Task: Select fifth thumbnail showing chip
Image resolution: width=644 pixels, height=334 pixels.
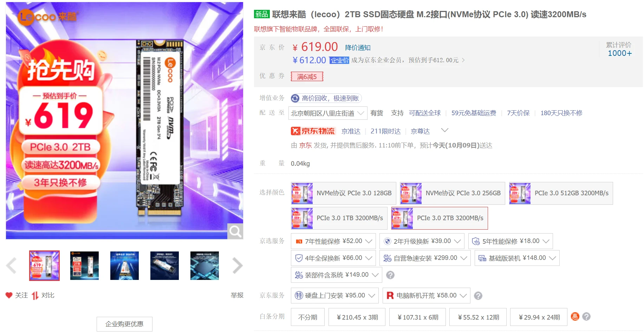Action: pos(204,266)
